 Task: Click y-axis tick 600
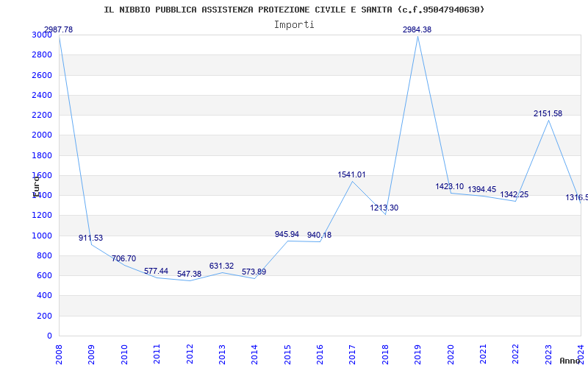coord(44,275)
